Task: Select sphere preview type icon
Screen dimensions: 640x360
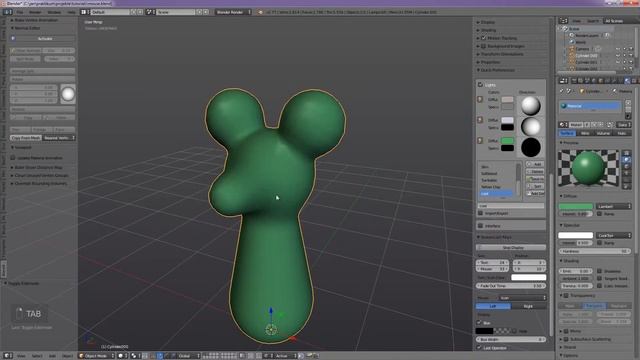Action: point(627,160)
